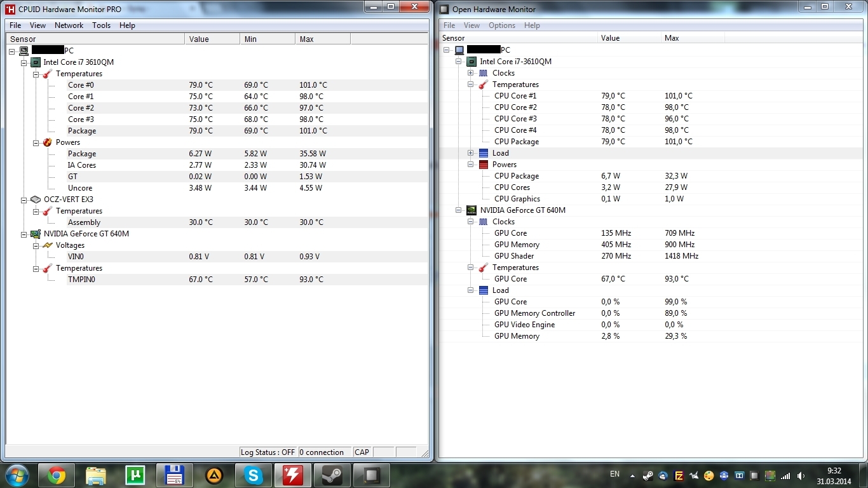Click the FileZilla icon in the system tray

[x=679, y=475]
